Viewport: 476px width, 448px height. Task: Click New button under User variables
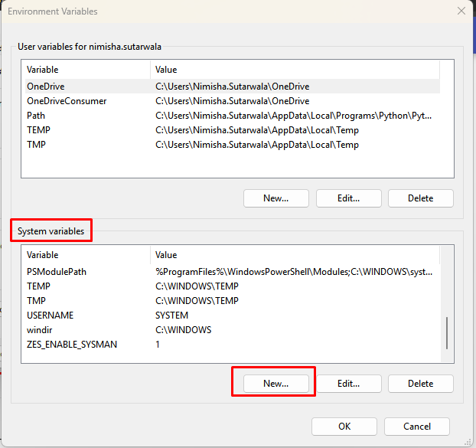click(275, 198)
